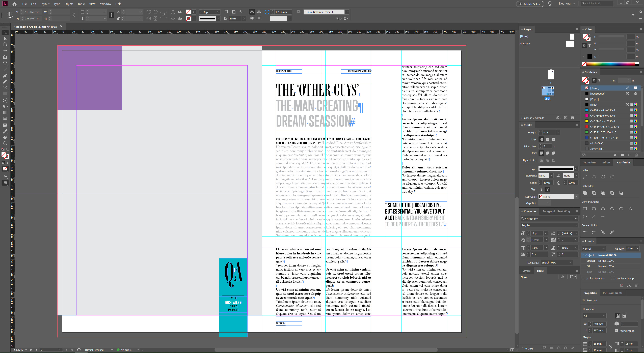Convert shape to ellipse in Pathfinder
The height and width of the screenshot is (353, 644).
621,209
